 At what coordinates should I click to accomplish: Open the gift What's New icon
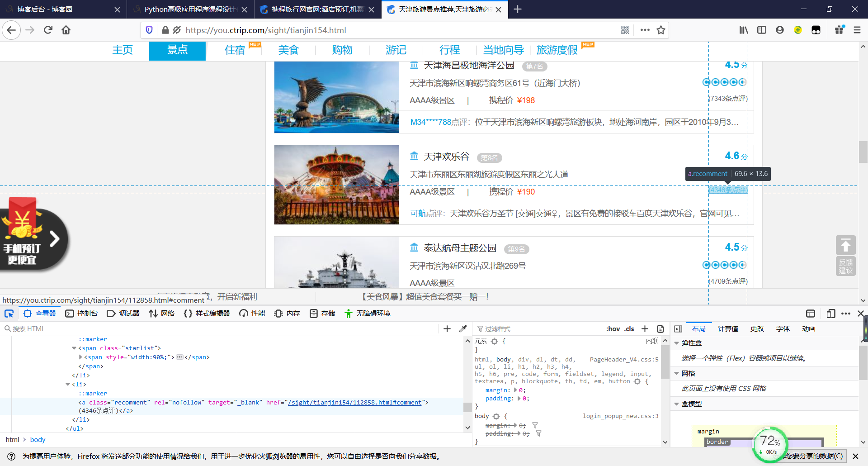[840, 30]
